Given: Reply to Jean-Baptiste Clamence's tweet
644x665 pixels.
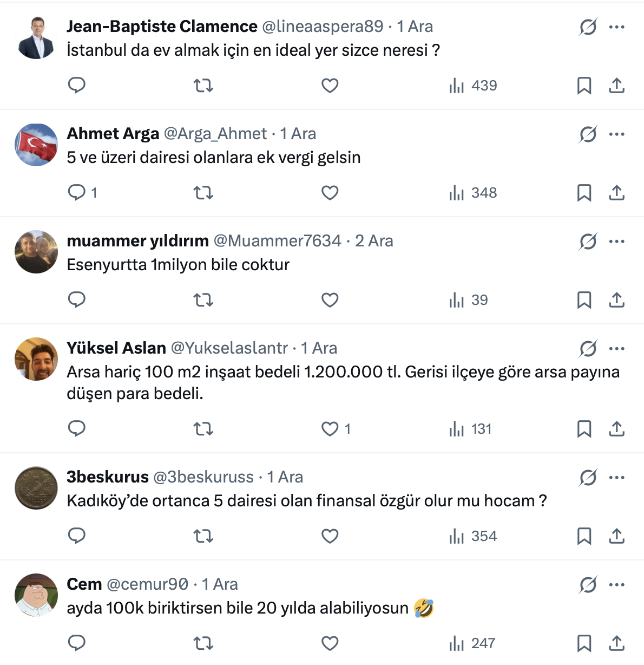Looking at the screenshot, I should pos(77,86).
